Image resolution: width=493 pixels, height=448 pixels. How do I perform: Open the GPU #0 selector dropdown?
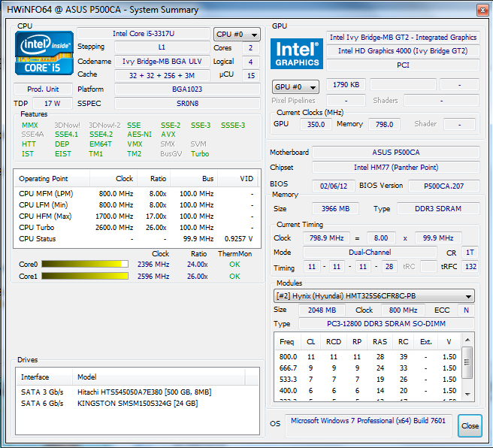pyautogui.click(x=295, y=86)
